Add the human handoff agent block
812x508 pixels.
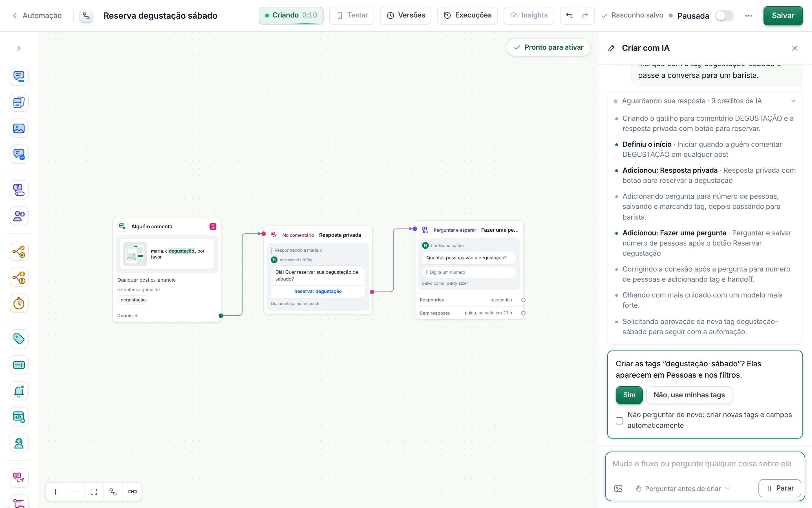tap(19, 443)
